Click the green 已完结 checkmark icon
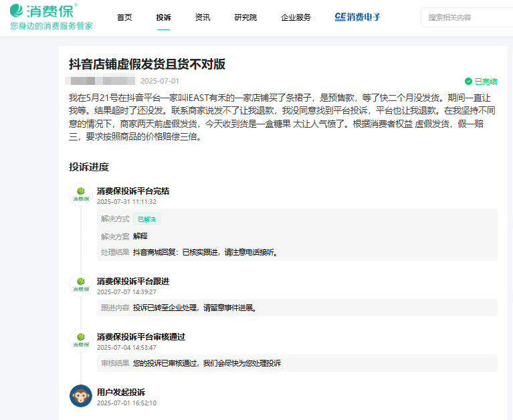The width and height of the screenshot is (513, 420). click(x=468, y=82)
